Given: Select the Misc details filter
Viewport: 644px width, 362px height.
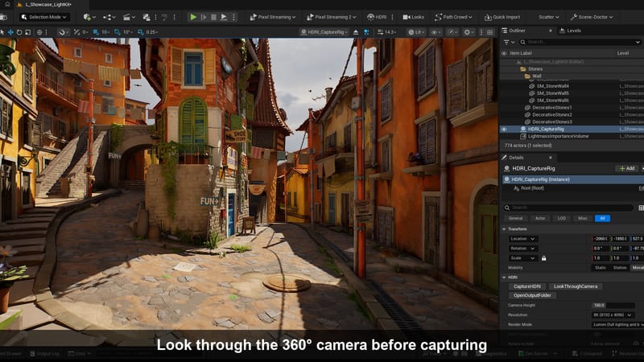Looking at the screenshot, I should (582, 218).
